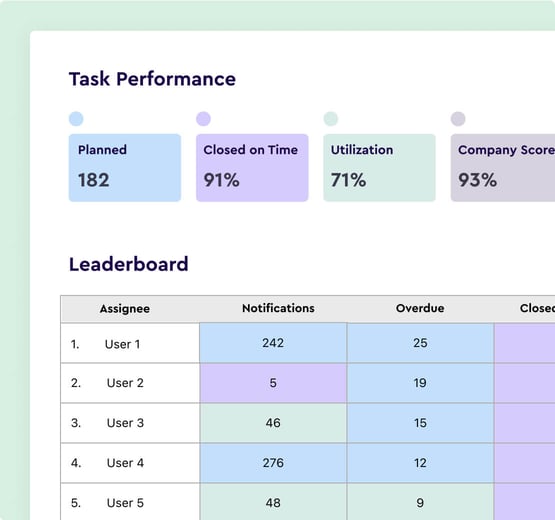Select the green dot above Utilization card
Viewport: 555px width, 520px height.
click(331, 119)
